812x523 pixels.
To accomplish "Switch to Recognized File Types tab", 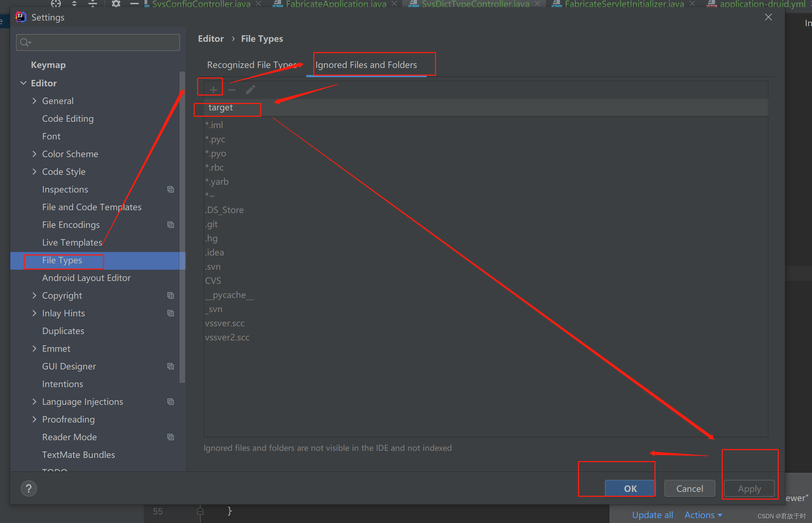I will point(252,65).
